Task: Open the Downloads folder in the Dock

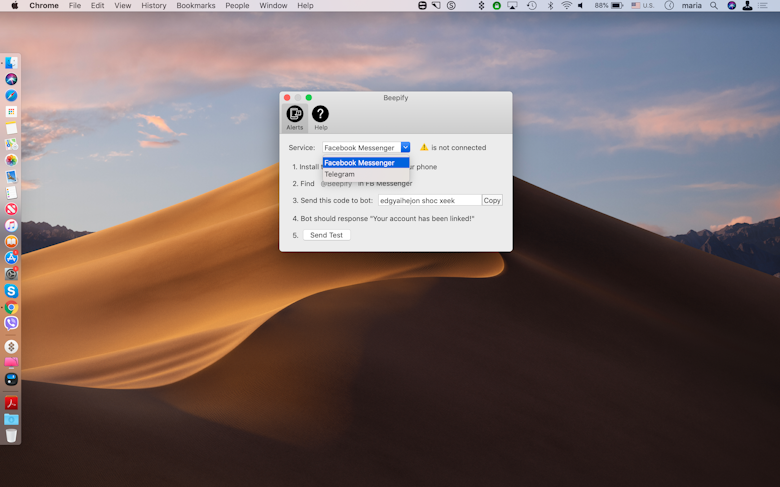Action: [11, 419]
